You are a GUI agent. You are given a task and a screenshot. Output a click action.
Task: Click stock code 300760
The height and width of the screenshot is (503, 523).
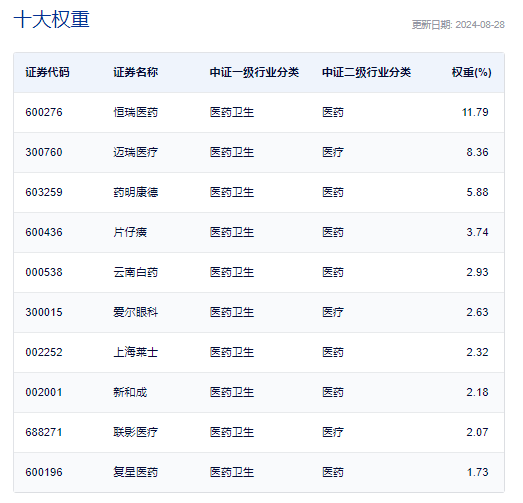pyautogui.click(x=44, y=152)
